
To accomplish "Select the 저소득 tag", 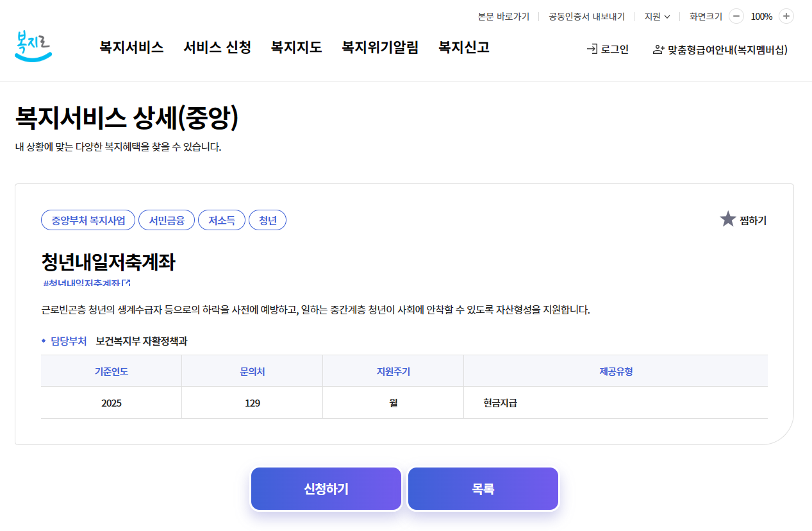I will pyautogui.click(x=222, y=220).
